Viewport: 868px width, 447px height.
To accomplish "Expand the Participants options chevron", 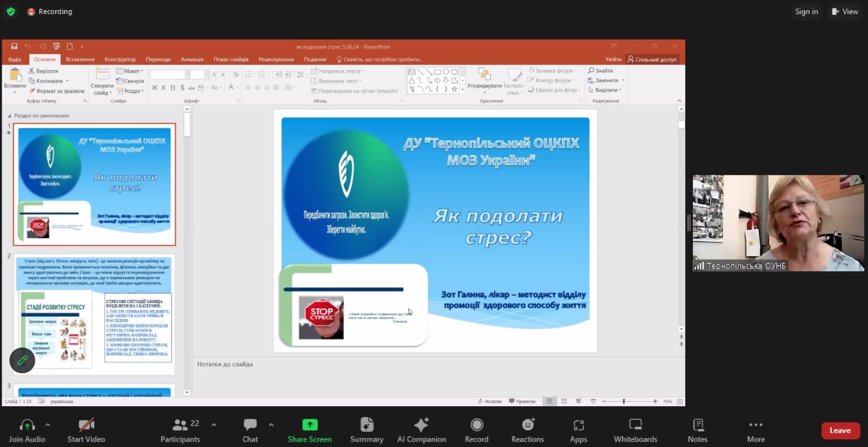I will [x=214, y=425].
